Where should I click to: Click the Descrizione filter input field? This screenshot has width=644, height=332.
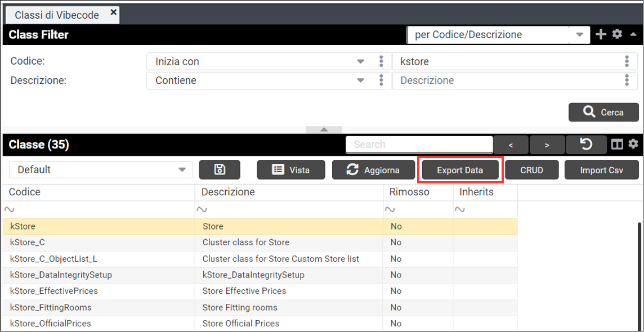[507, 80]
